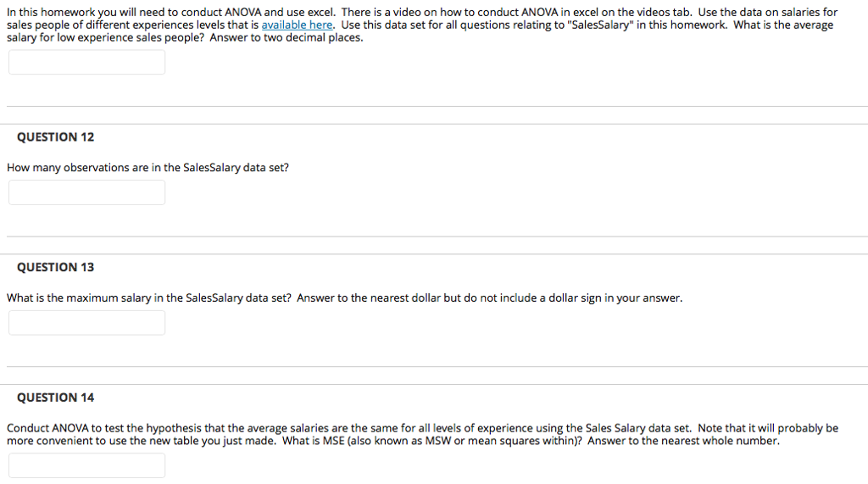Viewport: 868px width, 484px height.
Task: Click the "What is the maximum salary" question text
Action: coord(149,298)
